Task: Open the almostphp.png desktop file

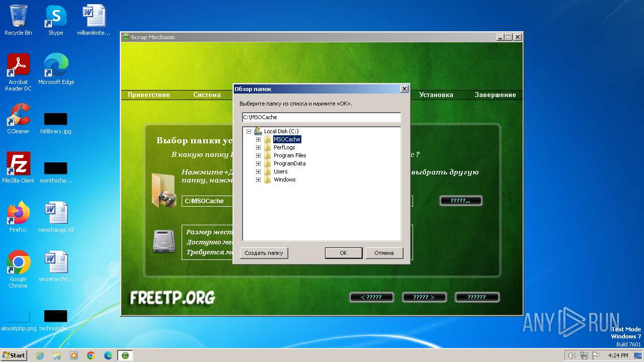Action: click(x=18, y=321)
